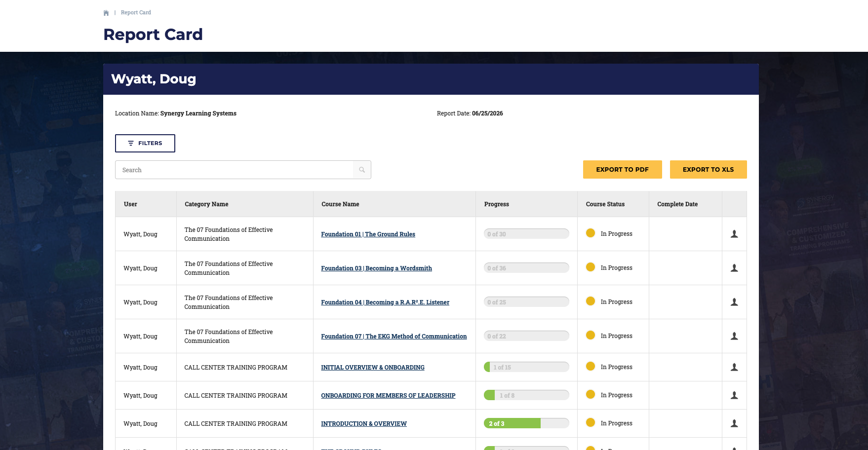Sort by Course Status column header

coord(605,204)
